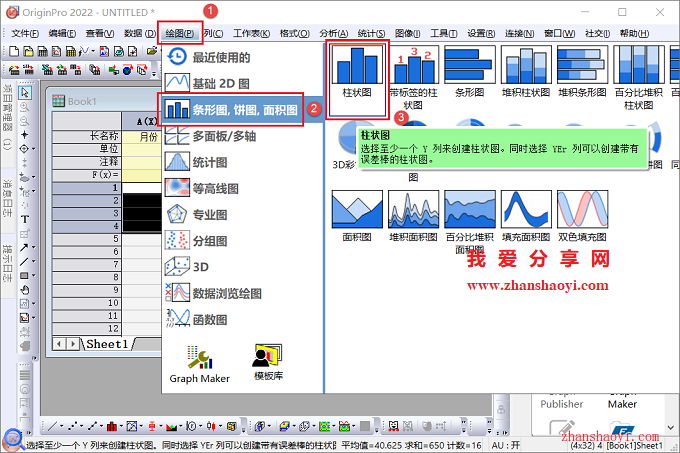The image size is (680, 453).
Task: Click the Book1 window title bar
Action: [x=106, y=101]
